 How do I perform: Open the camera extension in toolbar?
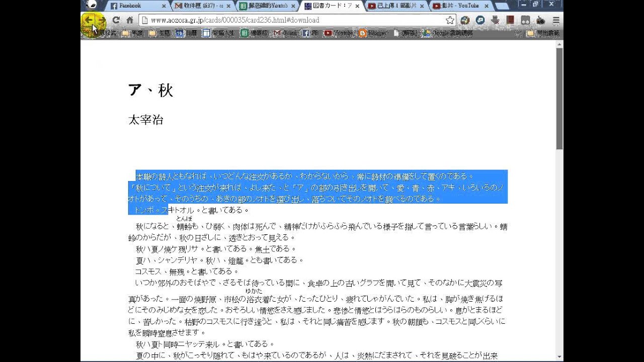pos(541,20)
